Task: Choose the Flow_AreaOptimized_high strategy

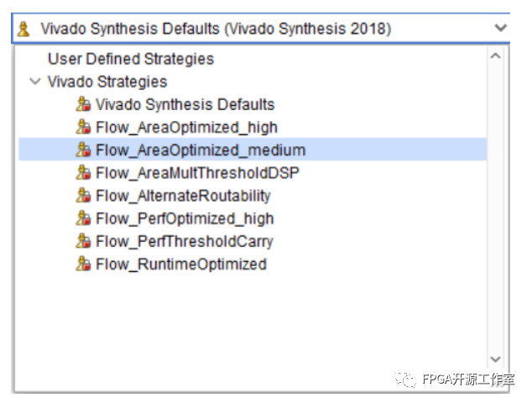Action: [186, 128]
